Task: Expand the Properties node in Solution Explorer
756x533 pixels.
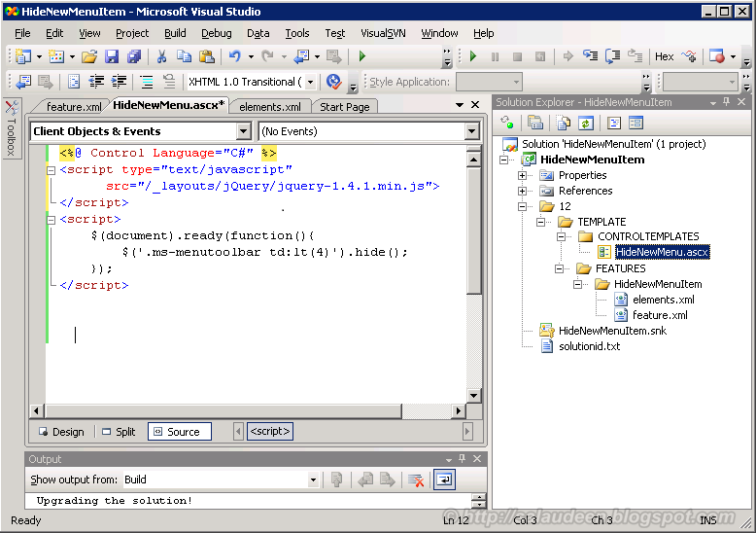Action: point(522,175)
